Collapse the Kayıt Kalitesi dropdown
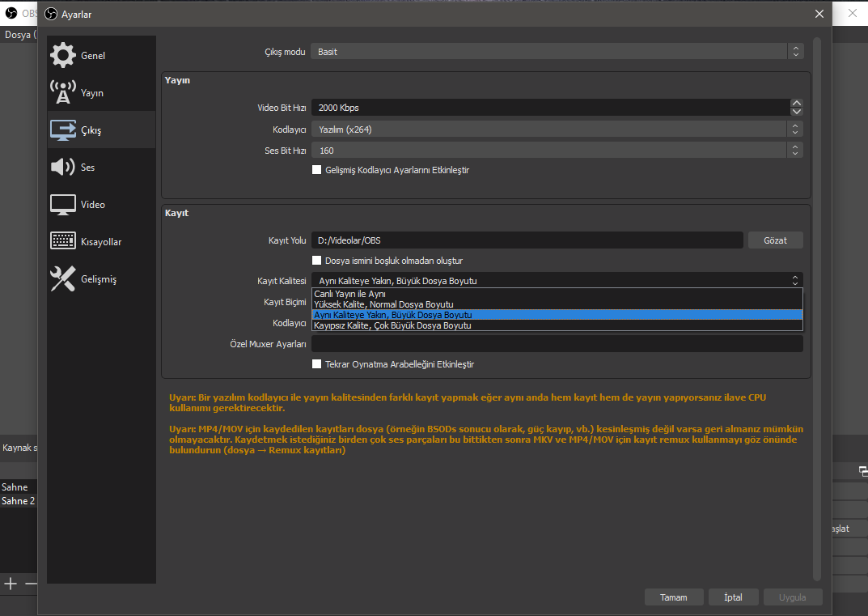 click(557, 280)
